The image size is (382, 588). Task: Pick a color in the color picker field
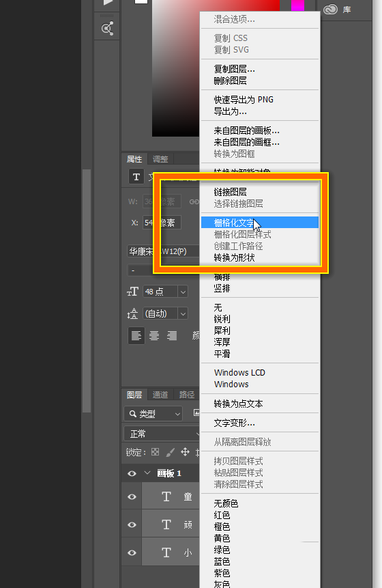[175, 68]
